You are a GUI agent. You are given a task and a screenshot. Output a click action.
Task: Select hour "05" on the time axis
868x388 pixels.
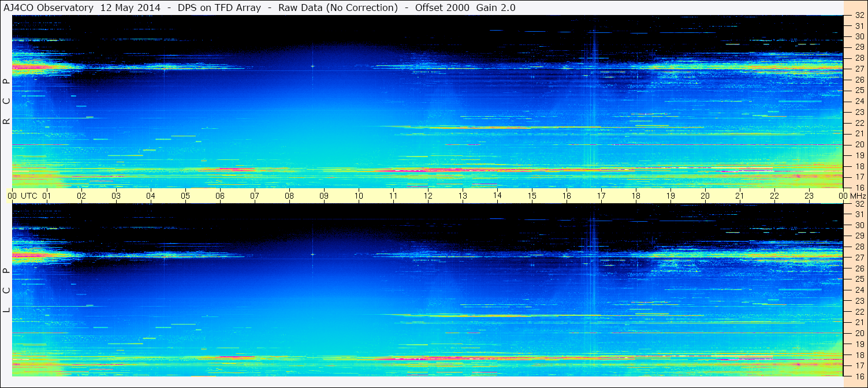[185, 196]
